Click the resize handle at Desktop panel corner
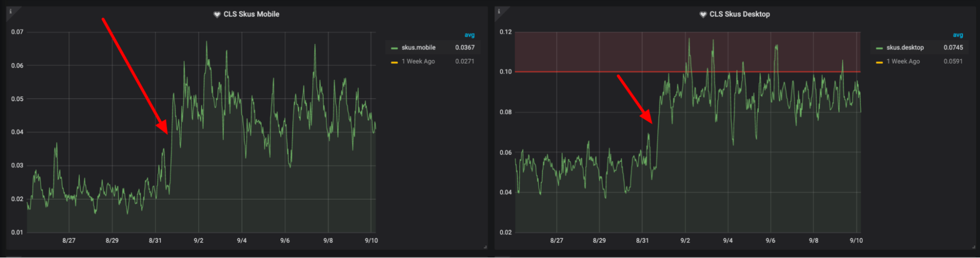Screen dimensions: 980x258 [974, 247]
